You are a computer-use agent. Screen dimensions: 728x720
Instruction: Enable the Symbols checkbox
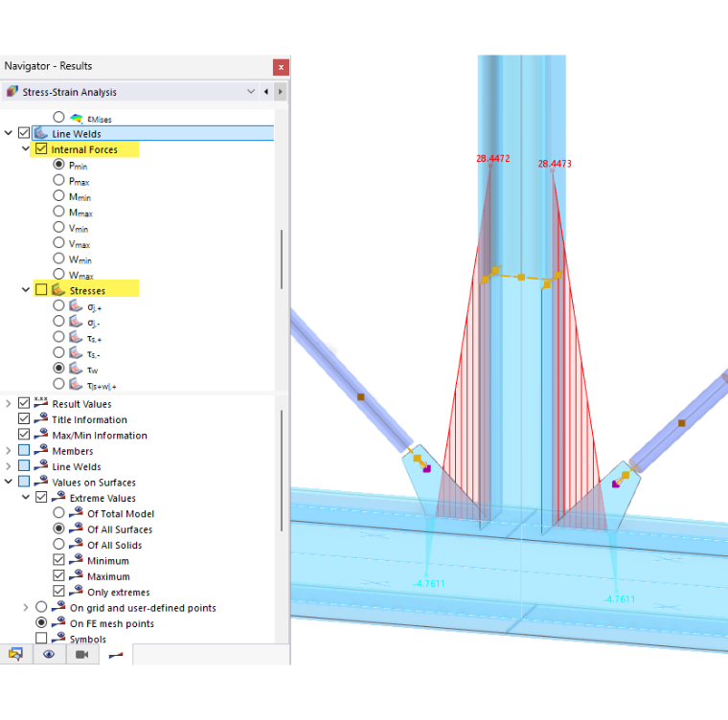pos(41,639)
